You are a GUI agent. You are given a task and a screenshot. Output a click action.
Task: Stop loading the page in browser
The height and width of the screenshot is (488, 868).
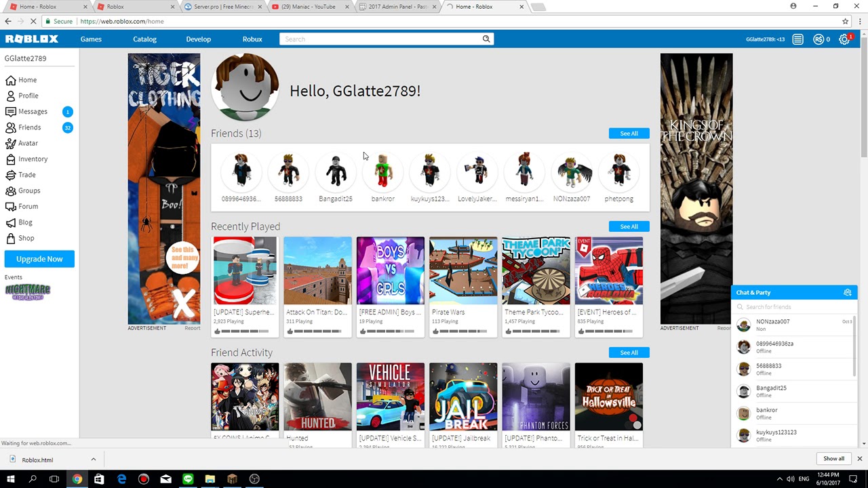coord(34,22)
